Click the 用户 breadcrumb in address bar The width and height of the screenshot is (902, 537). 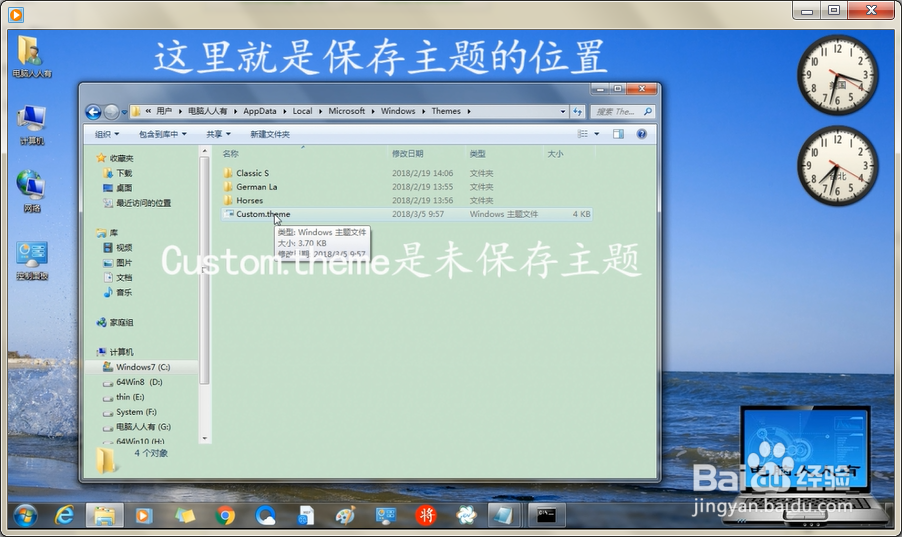coord(164,111)
